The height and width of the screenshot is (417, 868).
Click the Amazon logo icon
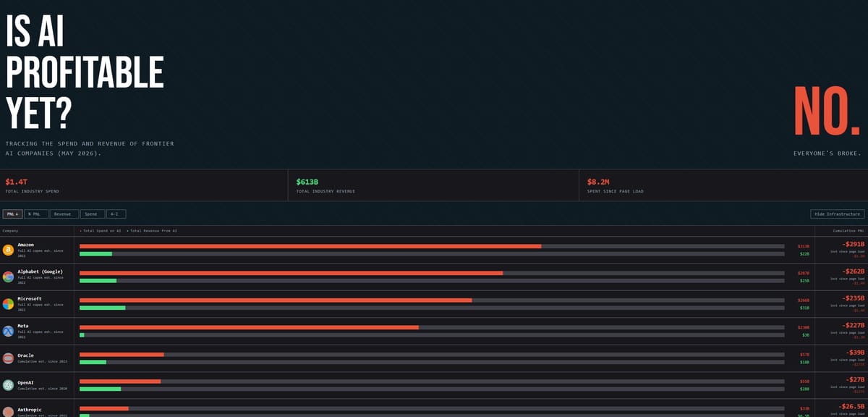8,250
